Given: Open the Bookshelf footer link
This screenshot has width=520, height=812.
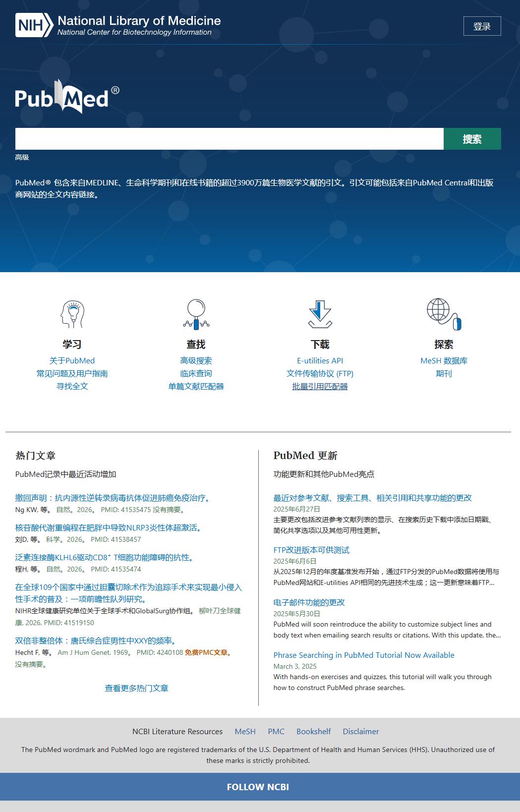Looking at the screenshot, I should coord(313,731).
